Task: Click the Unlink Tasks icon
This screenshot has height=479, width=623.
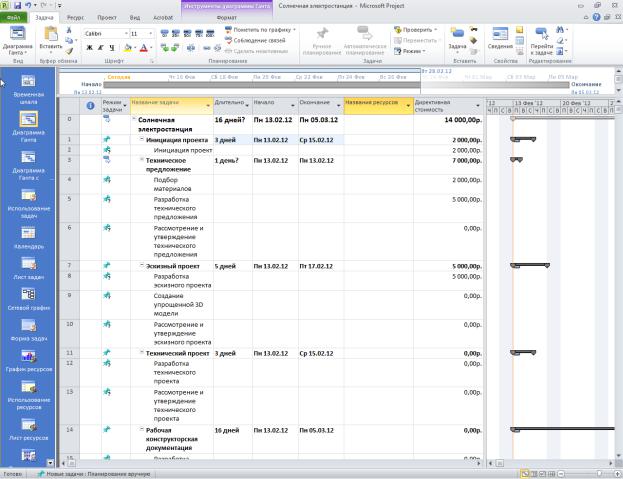Action: pos(217,48)
